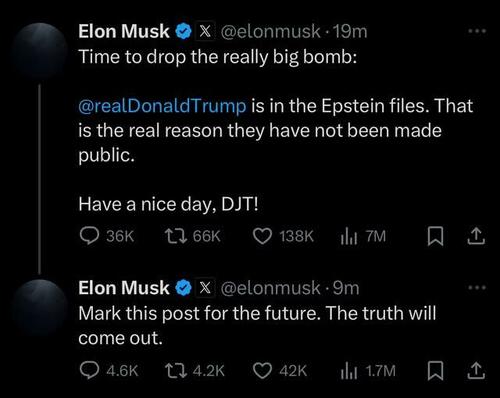The height and width of the screenshot is (398, 500).
Task: Open the first post's more options menu
Action: 477,31
